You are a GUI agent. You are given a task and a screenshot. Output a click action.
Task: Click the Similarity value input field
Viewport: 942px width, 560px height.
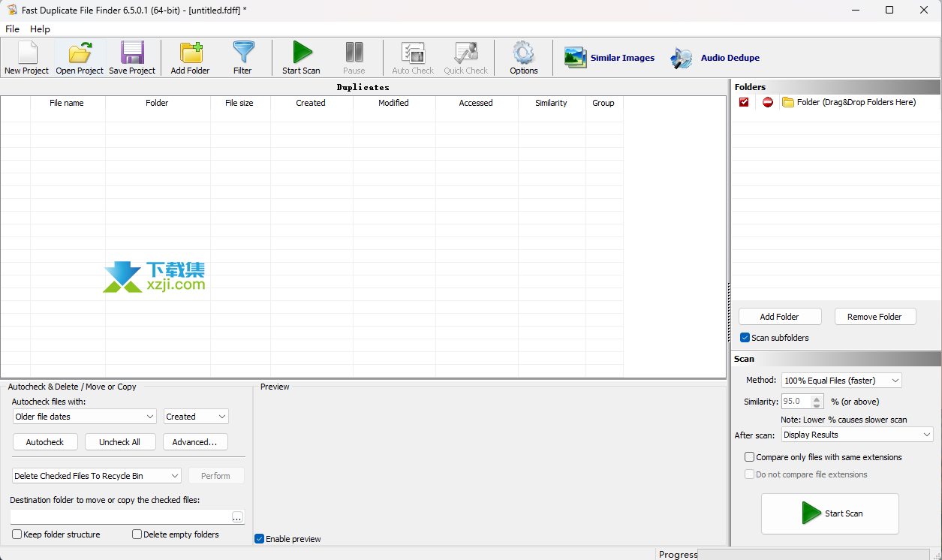tap(796, 402)
